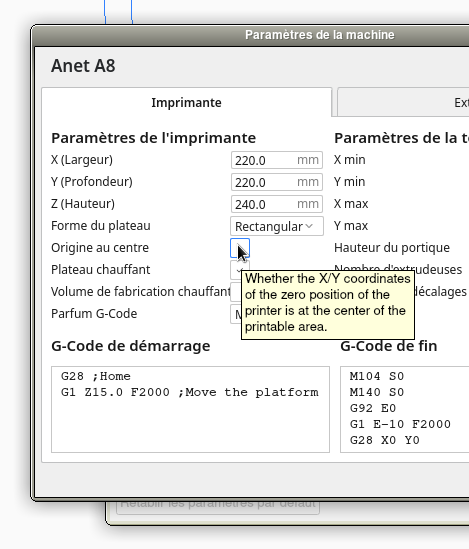Click inside the G-Code de démarrage text area
This screenshot has width=469, height=549.
(x=190, y=409)
